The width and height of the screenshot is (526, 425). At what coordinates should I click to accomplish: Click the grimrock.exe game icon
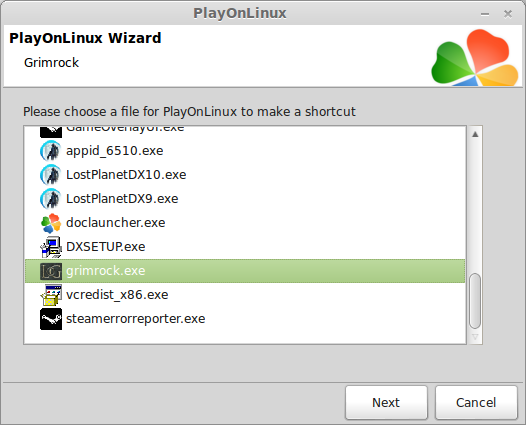tap(51, 271)
